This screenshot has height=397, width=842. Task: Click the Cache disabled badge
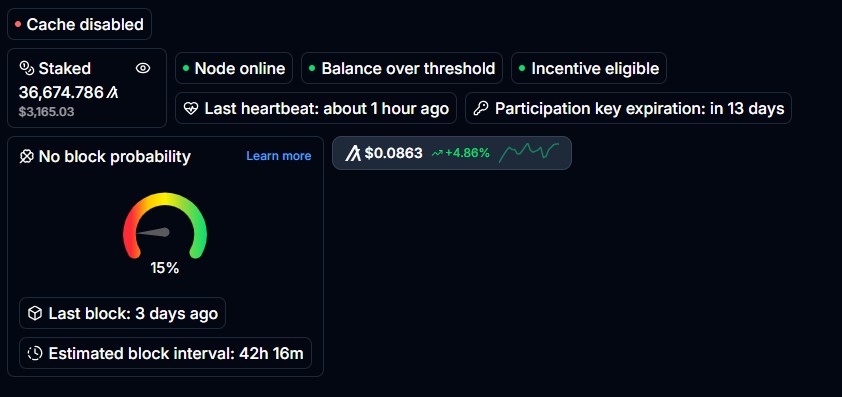79,24
